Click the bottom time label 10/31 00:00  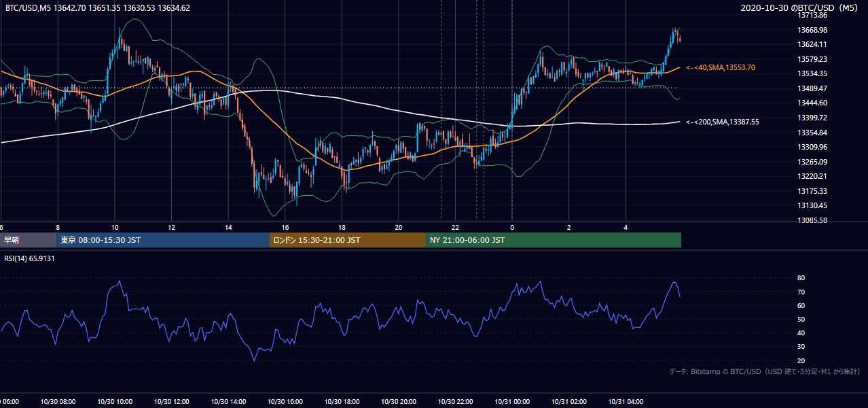point(512,402)
